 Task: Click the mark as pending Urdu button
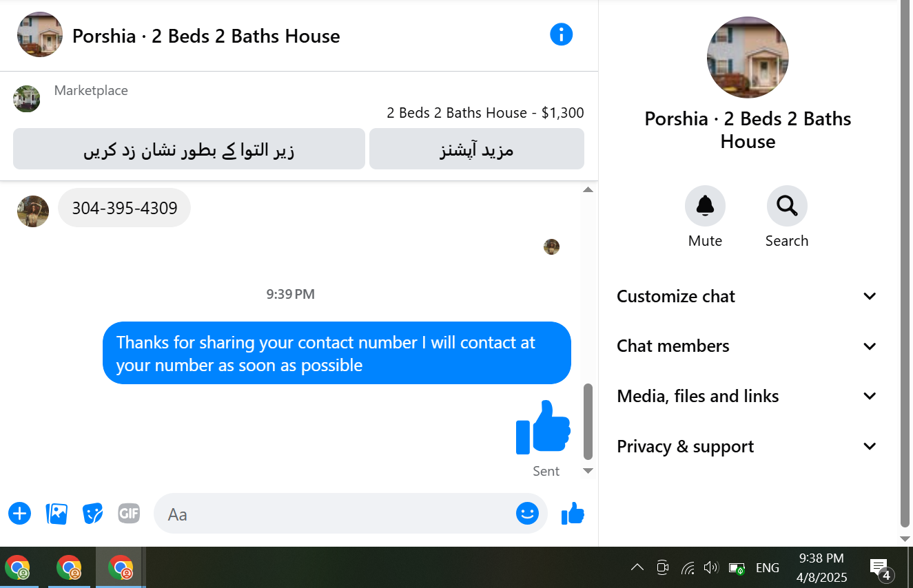pyautogui.click(x=189, y=149)
